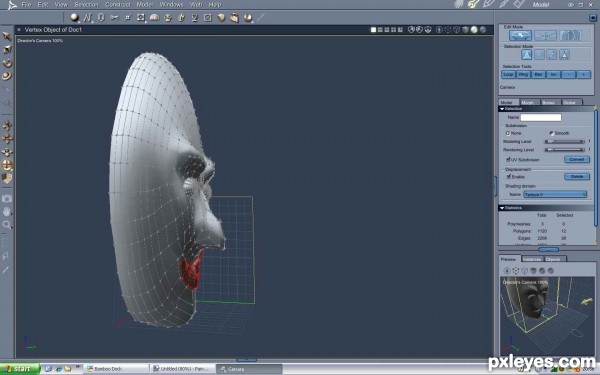Collapse the Selection section
The height and width of the screenshot is (375, 600).
[x=502, y=109]
